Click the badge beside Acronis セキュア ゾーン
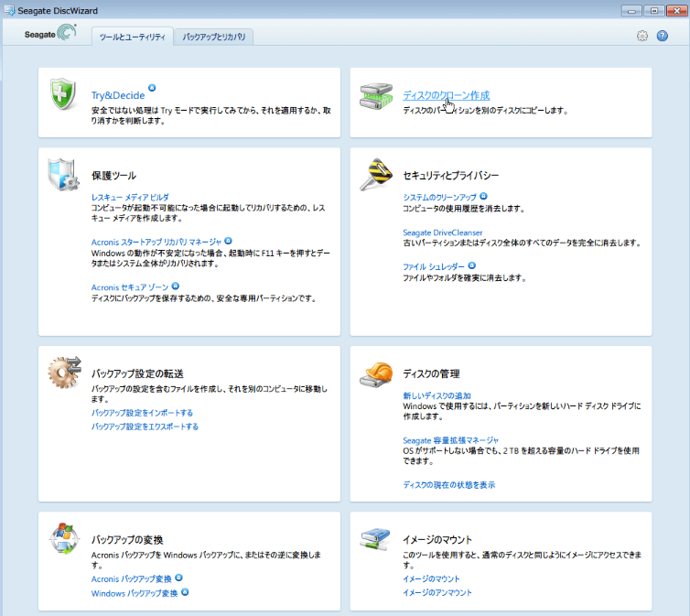 (x=175, y=286)
